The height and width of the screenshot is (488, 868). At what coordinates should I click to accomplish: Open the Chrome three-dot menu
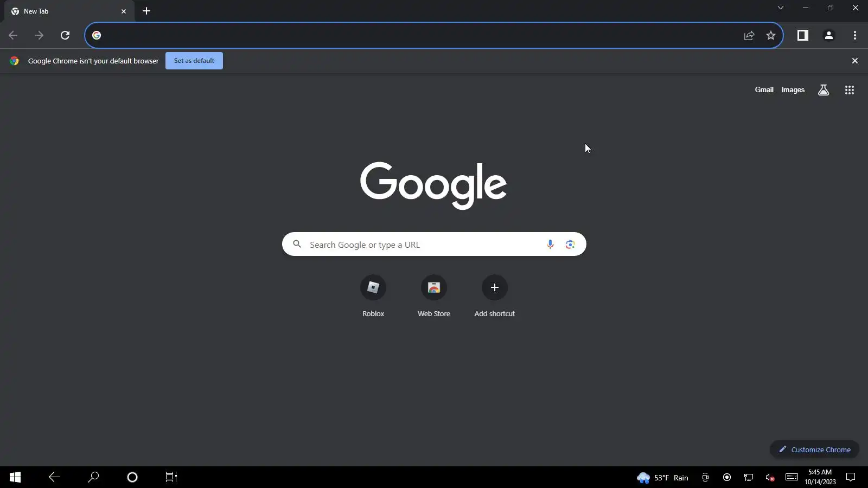[855, 35]
